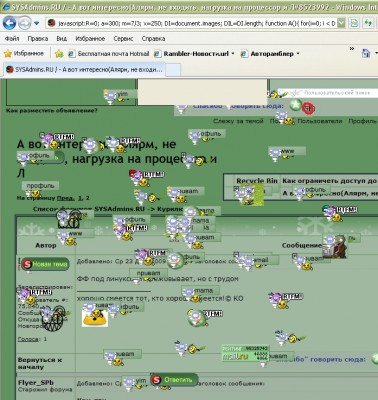The image size is (378, 400).
Task: Click the Add to Favorites Bar star icon
Action: pos(59,54)
